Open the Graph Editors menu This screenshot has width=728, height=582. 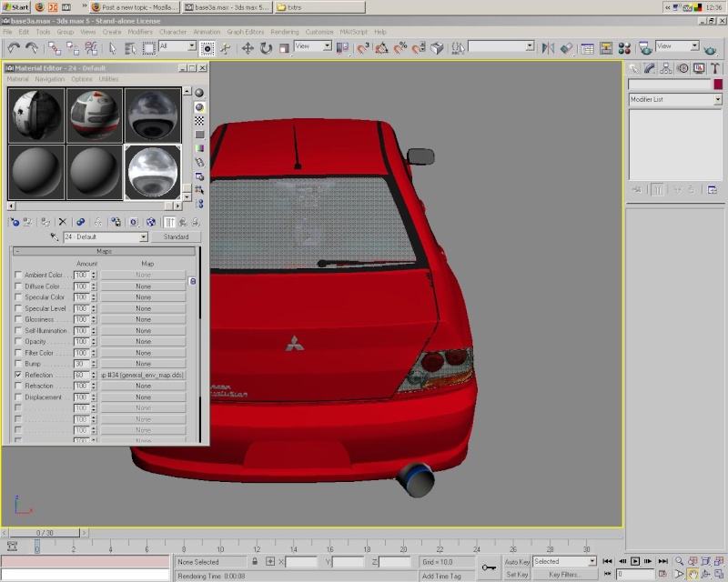245,32
